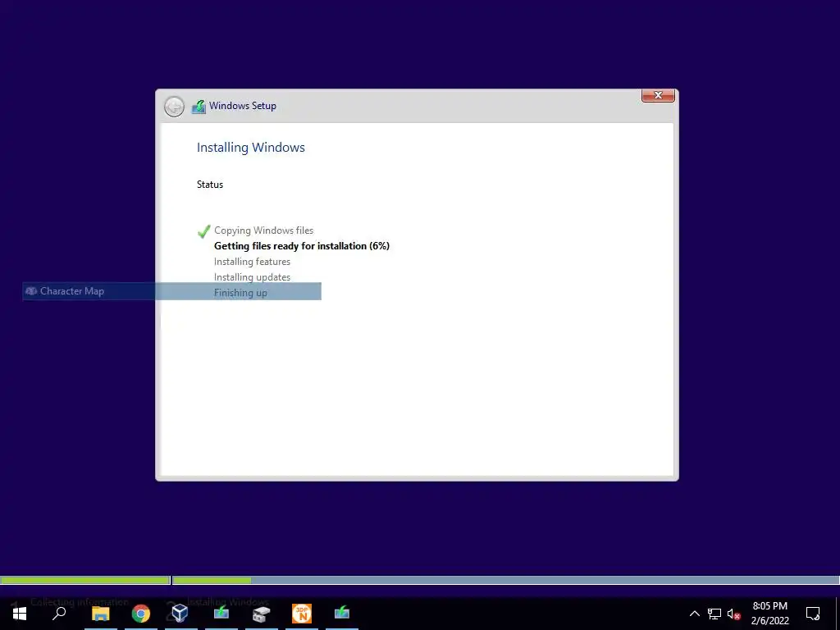Click the green checkmark beside Copying Windows files

point(203,231)
